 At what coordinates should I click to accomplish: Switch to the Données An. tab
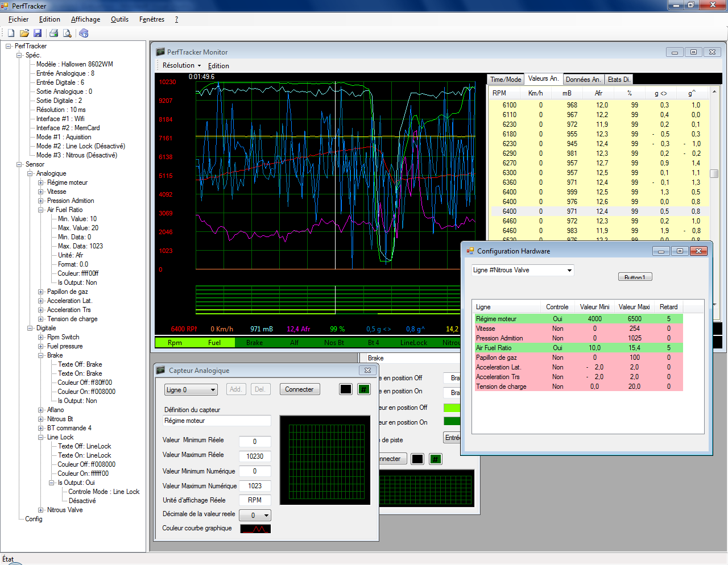pyautogui.click(x=583, y=80)
